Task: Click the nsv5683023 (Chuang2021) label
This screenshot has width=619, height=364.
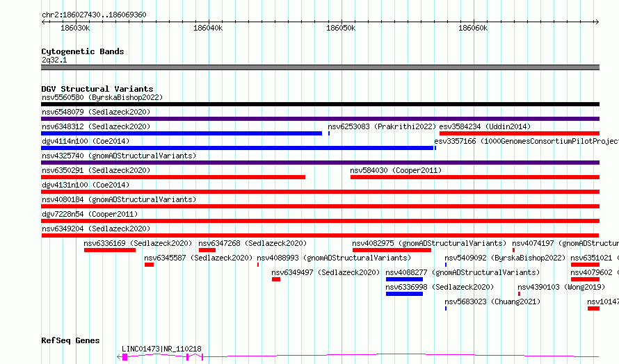Action: [492, 301]
